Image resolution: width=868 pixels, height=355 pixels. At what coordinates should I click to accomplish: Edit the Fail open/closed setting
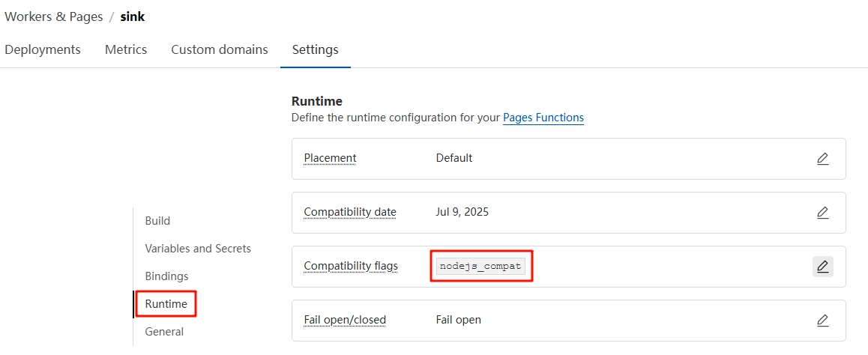pos(822,321)
